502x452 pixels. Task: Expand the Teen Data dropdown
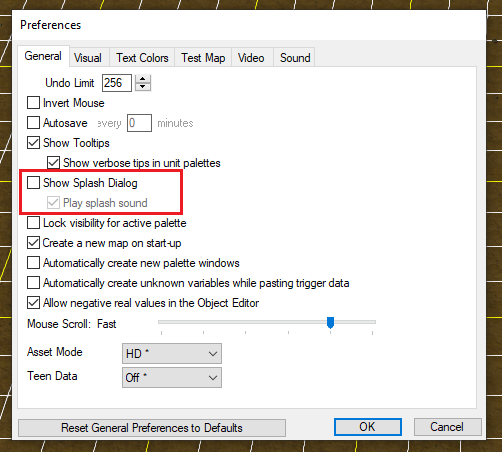click(172, 377)
